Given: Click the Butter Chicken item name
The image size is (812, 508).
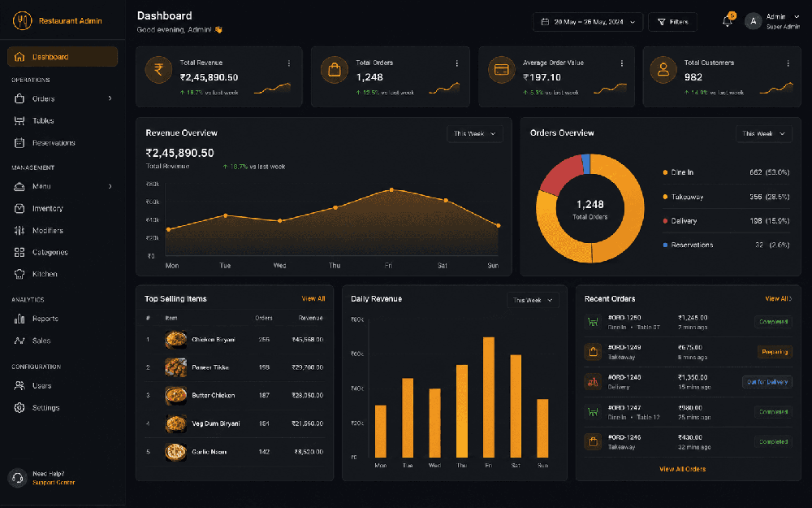Looking at the screenshot, I should tap(213, 396).
